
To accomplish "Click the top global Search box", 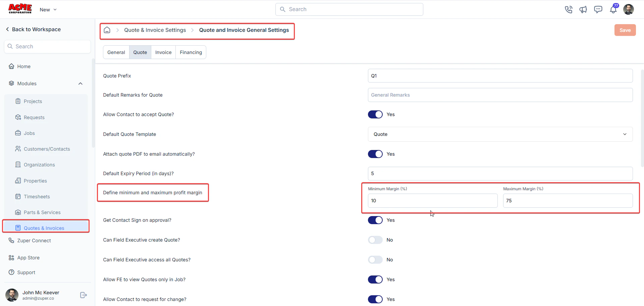I will [349, 9].
